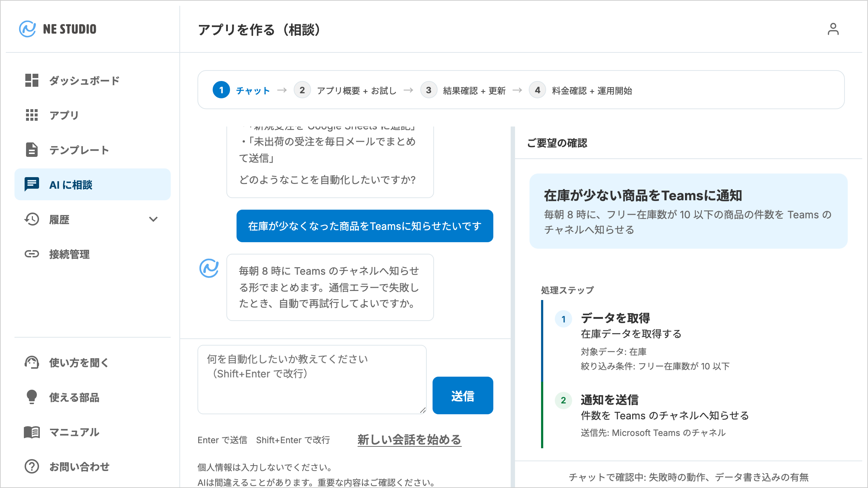Click the textarea resize handle
This screenshot has height=488, width=868.
click(x=423, y=410)
